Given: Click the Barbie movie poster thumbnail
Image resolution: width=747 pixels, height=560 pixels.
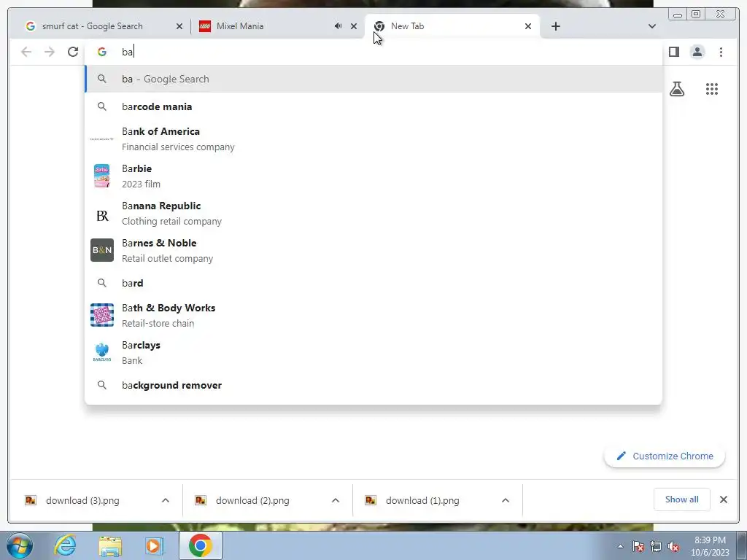Looking at the screenshot, I should [x=102, y=176].
